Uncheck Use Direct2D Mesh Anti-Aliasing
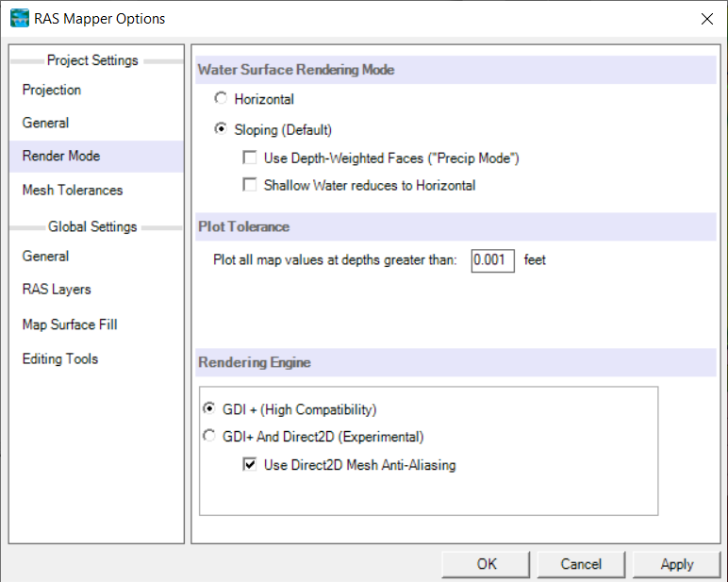728x582 pixels. [x=250, y=464]
